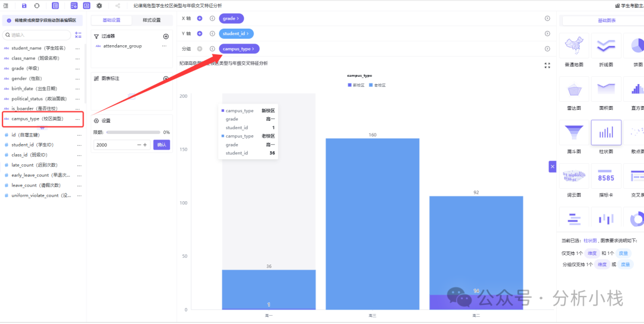Add a field to the Y 轴
Image resolution: width=644 pixels, height=324 pixels.
point(200,33)
